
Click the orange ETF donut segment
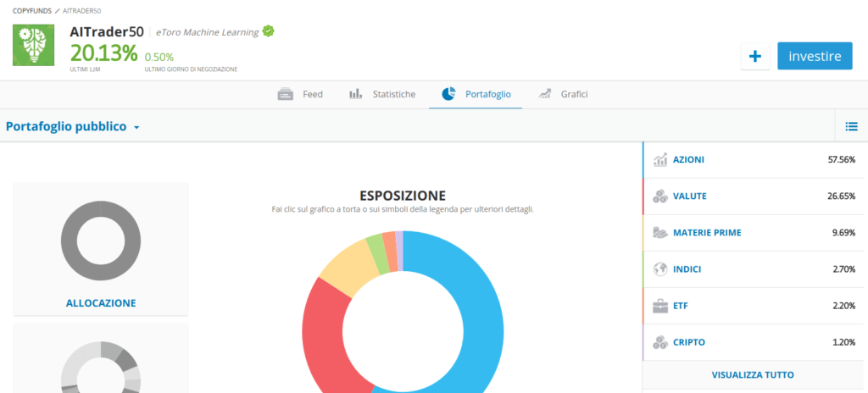390,252
